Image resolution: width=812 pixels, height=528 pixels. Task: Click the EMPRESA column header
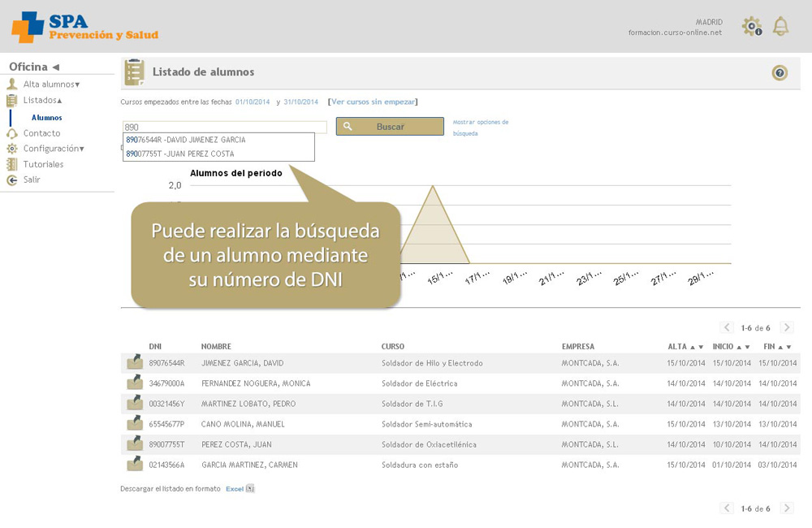pyautogui.click(x=578, y=347)
